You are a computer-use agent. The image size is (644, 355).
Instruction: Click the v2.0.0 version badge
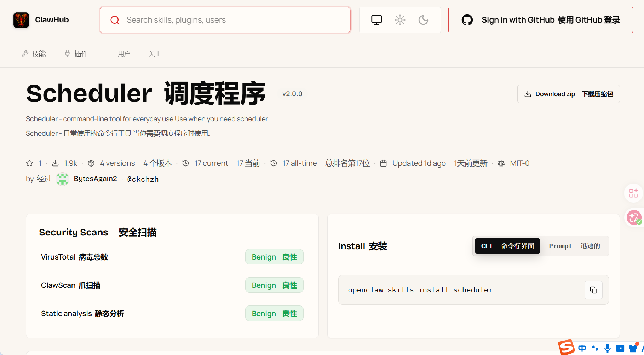pyautogui.click(x=292, y=94)
